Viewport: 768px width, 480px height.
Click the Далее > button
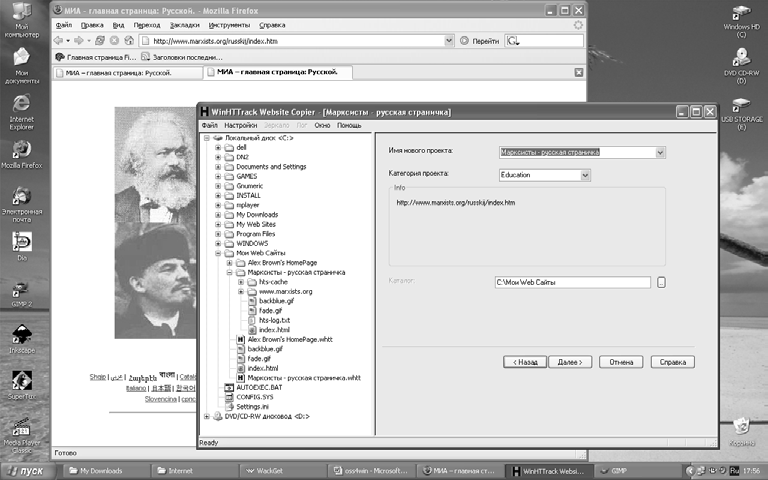click(x=568, y=362)
